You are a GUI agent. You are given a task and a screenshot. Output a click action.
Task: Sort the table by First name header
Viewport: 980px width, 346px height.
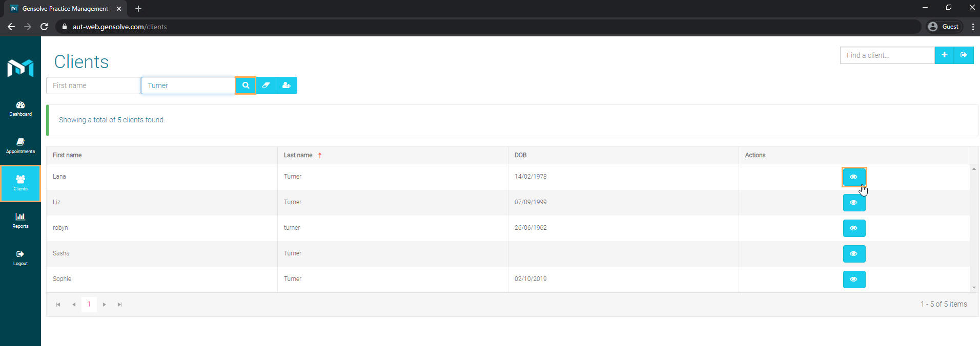point(67,155)
